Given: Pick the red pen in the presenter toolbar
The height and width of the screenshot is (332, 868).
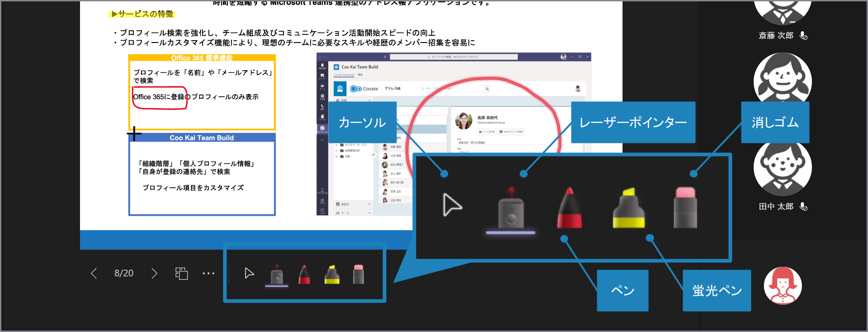Looking at the screenshot, I should click(304, 274).
